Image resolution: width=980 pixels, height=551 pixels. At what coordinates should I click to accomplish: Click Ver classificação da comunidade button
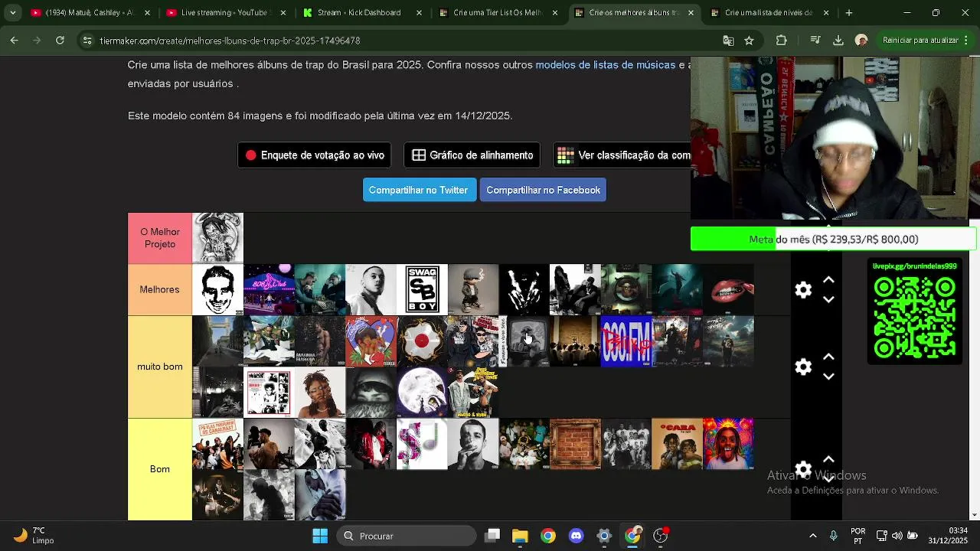[622, 155]
